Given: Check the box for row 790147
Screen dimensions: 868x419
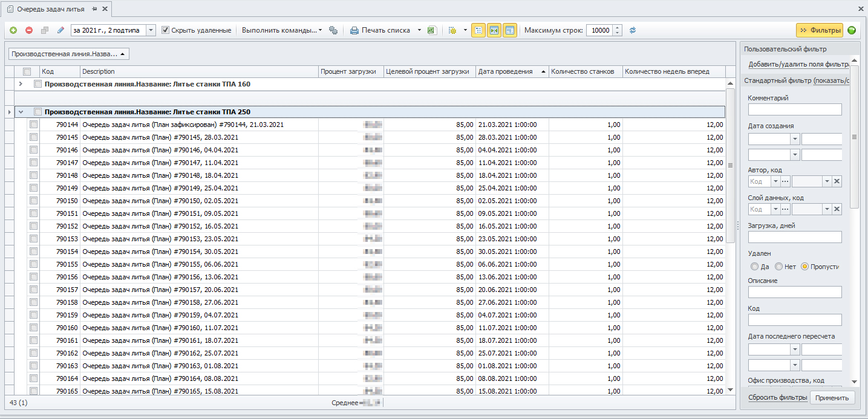Looking at the screenshot, I should (x=34, y=163).
